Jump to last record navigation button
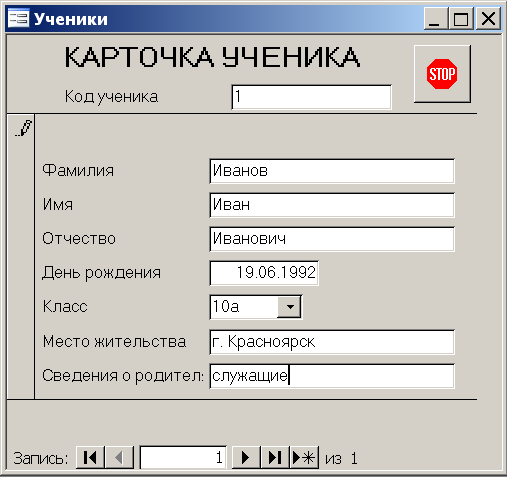 tap(275, 457)
